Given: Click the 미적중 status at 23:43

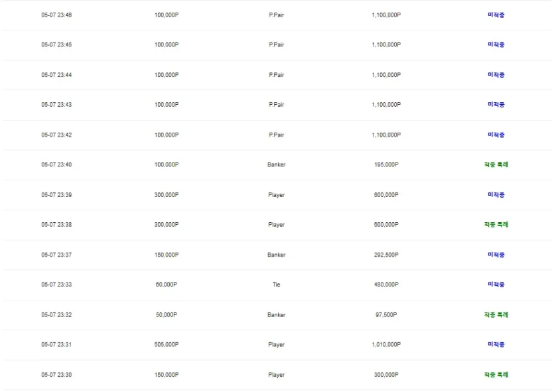Looking at the screenshot, I should coord(496,105).
